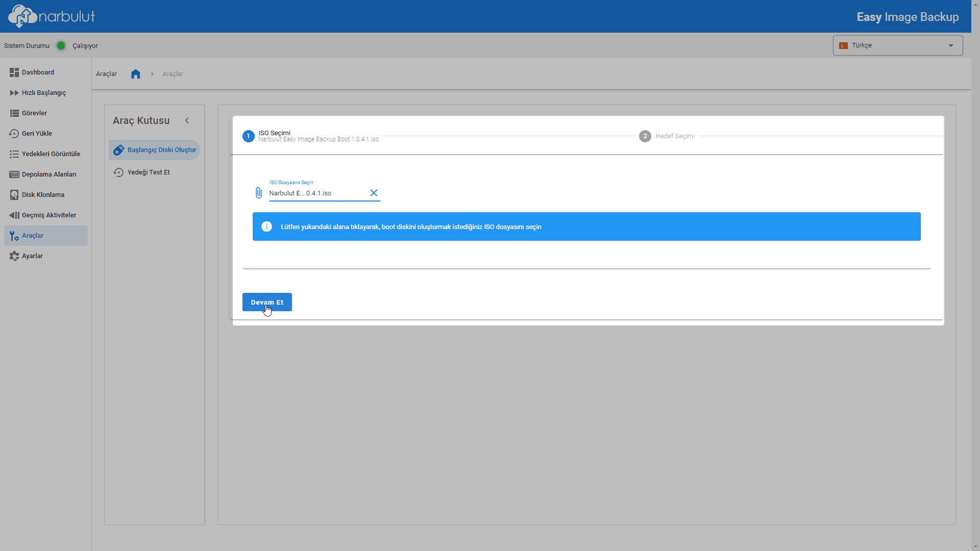Open Geri Yükle from sidebar
The width and height of the screenshot is (980, 551).
pos(46,134)
